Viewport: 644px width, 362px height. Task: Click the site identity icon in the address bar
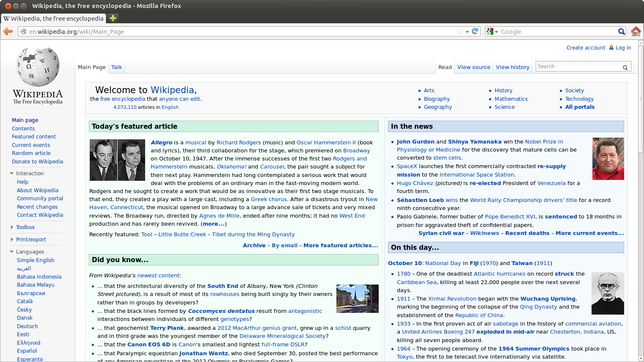click(x=24, y=31)
